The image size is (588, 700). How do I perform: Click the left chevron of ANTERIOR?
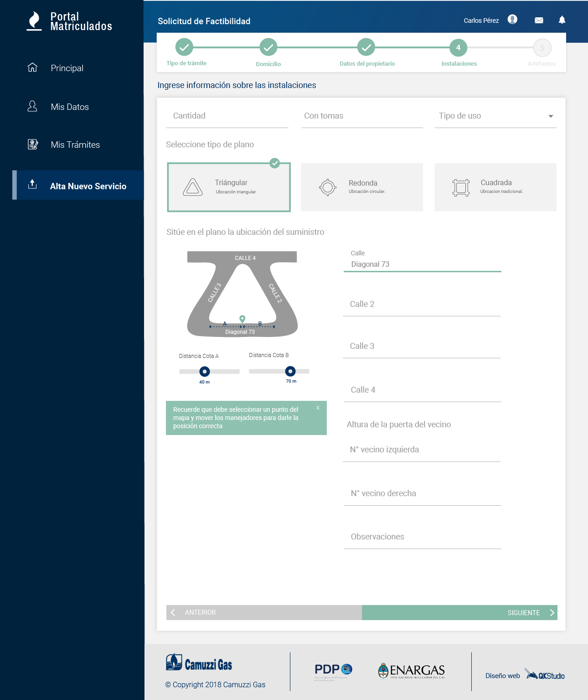click(x=173, y=612)
